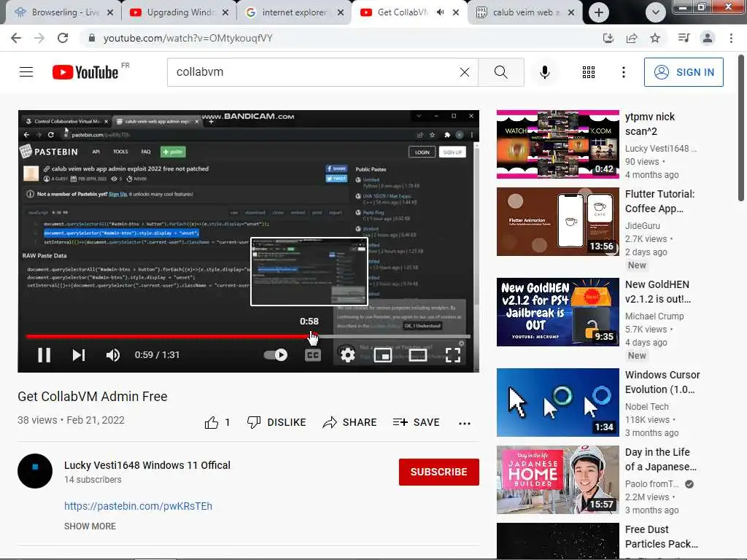Open the player settings gear
Viewport: 747px width, 560px height.
coord(348,355)
